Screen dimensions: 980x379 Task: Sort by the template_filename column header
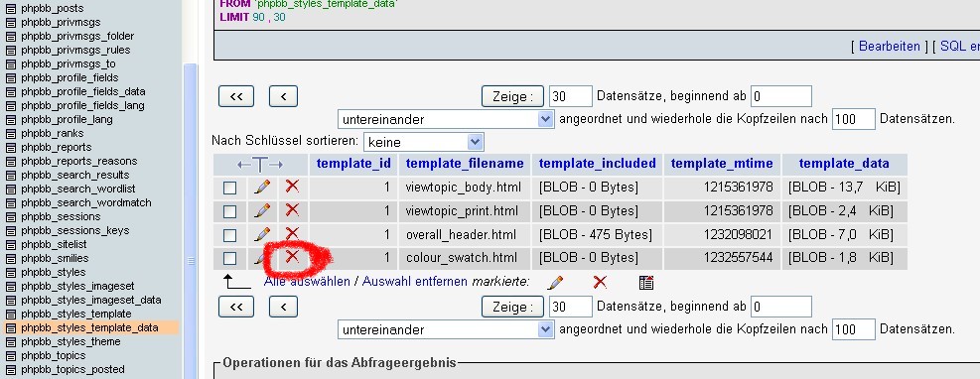coord(465,164)
